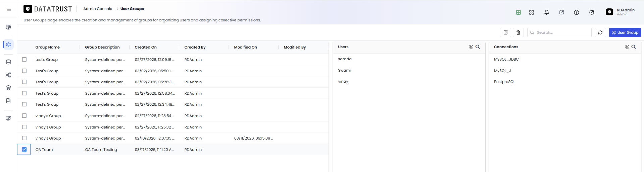Open the monitor sidebar icon
Screen dimensions: 644x172
coord(8,118)
